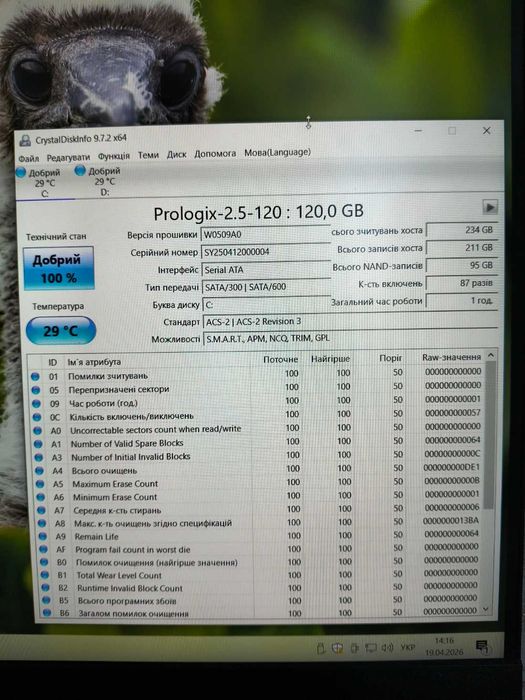
Task: Click the CrystalDiskInfo title bar app icon
Action: (25, 141)
